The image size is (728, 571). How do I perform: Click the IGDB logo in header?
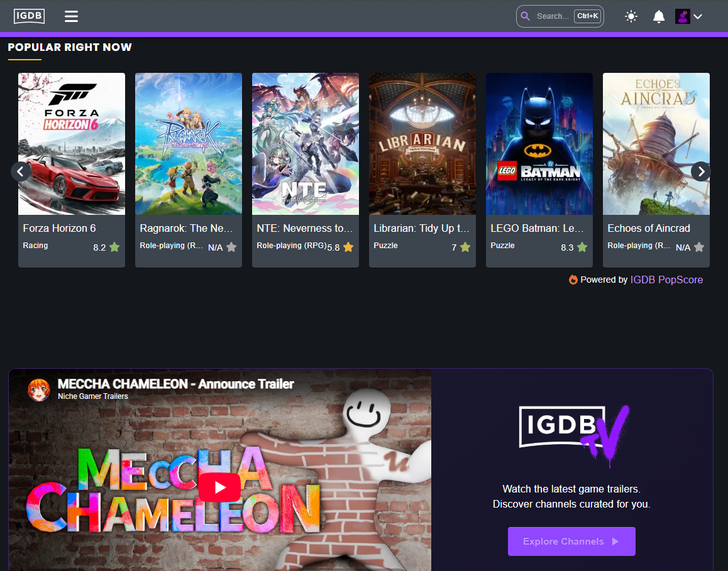(x=30, y=16)
